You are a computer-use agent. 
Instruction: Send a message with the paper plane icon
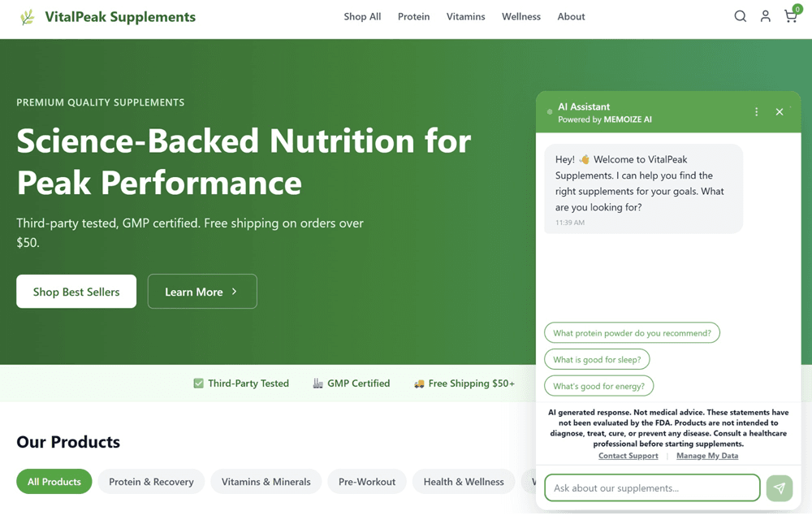[779, 487]
